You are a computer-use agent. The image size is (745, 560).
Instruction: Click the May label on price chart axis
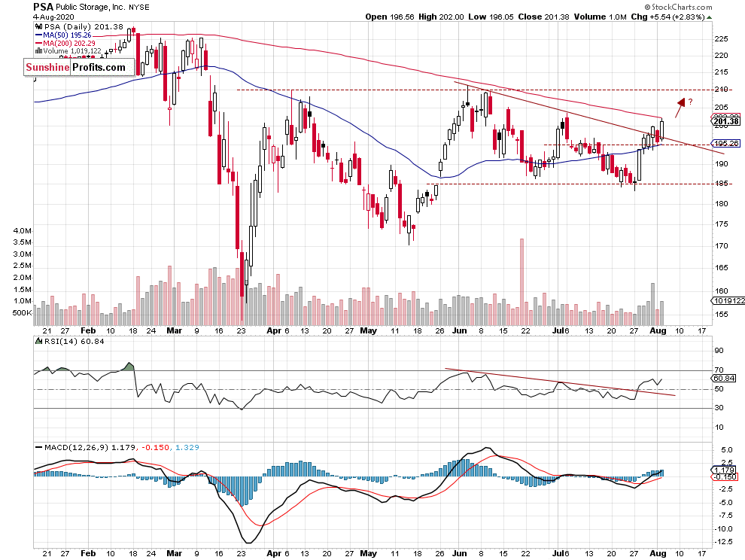(x=368, y=330)
